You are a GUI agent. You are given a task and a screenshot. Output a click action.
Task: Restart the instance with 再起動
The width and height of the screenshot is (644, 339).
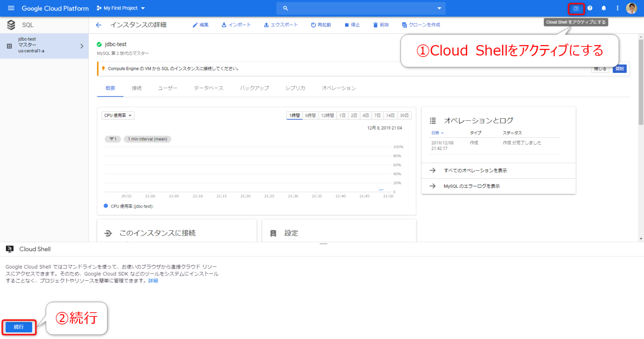pos(321,25)
